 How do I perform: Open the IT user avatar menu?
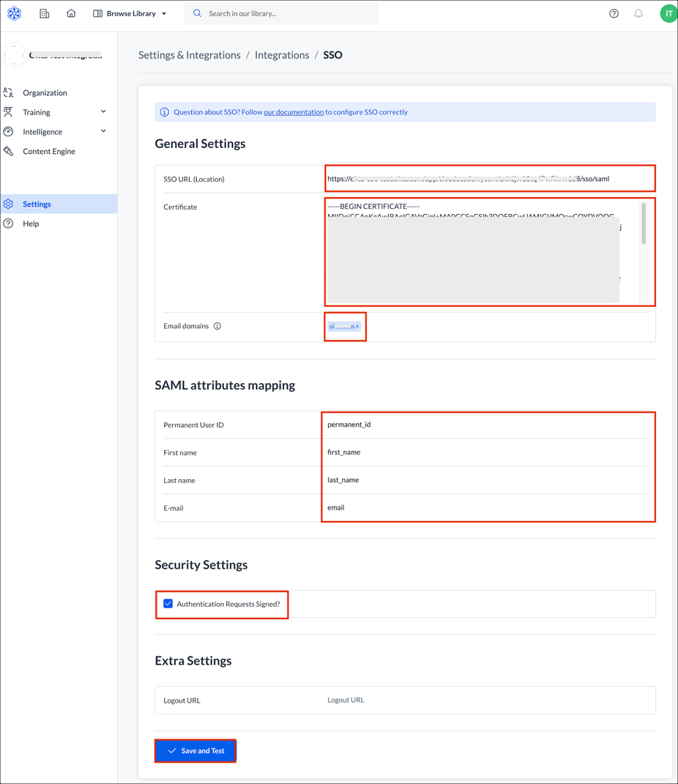tap(668, 13)
